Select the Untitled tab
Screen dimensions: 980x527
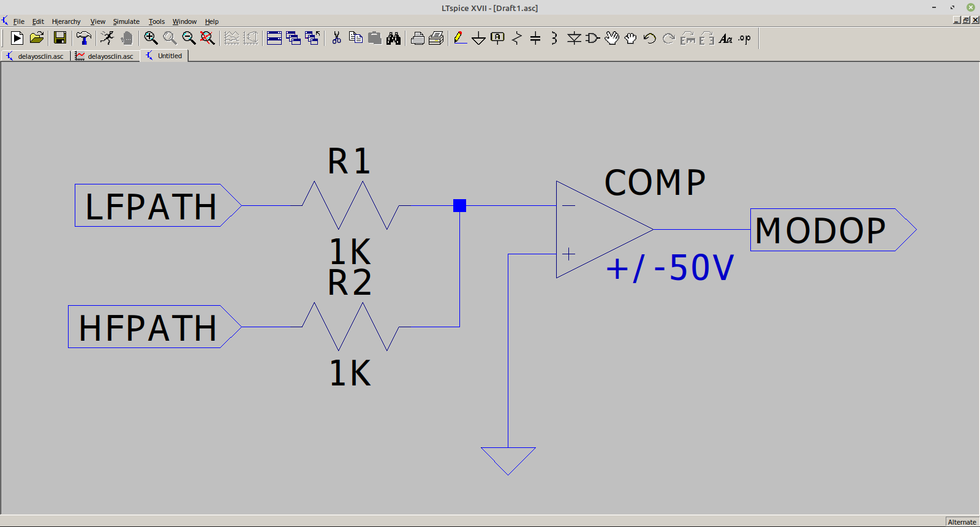point(164,56)
